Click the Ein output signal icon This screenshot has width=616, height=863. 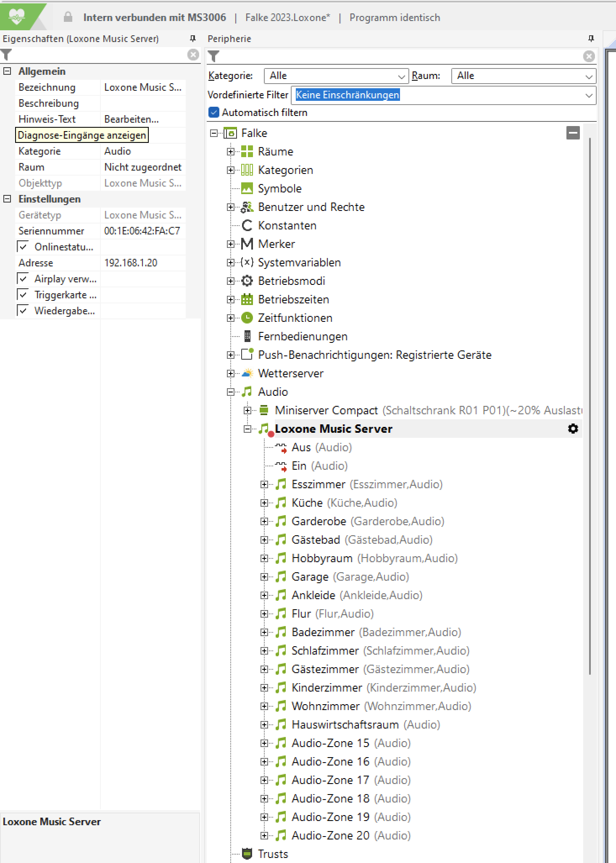281,466
